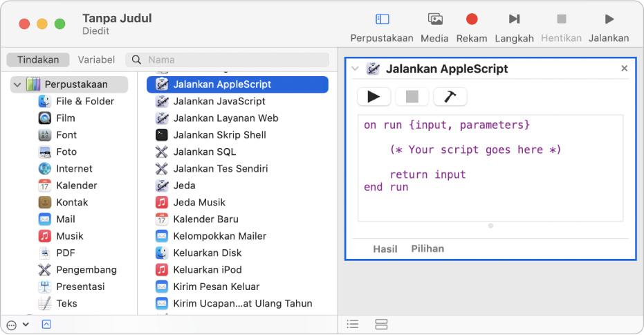The height and width of the screenshot is (335, 644).
Task: Click the Langkah step icon
Action: [x=514, y=19]
